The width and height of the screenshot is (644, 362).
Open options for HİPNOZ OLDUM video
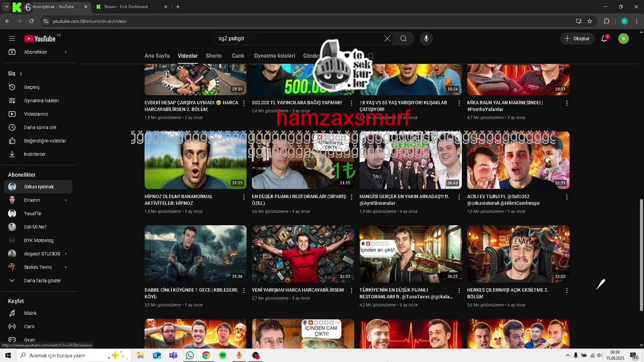(244, 197)
